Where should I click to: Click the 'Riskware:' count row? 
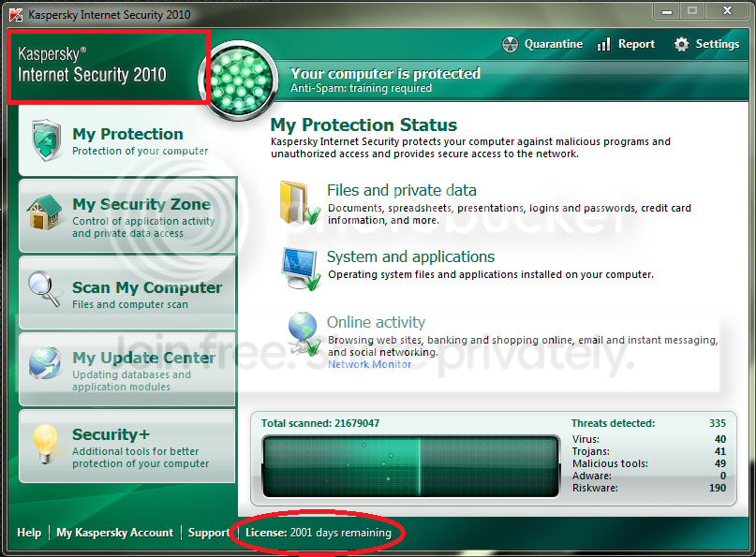click(649, 488)
